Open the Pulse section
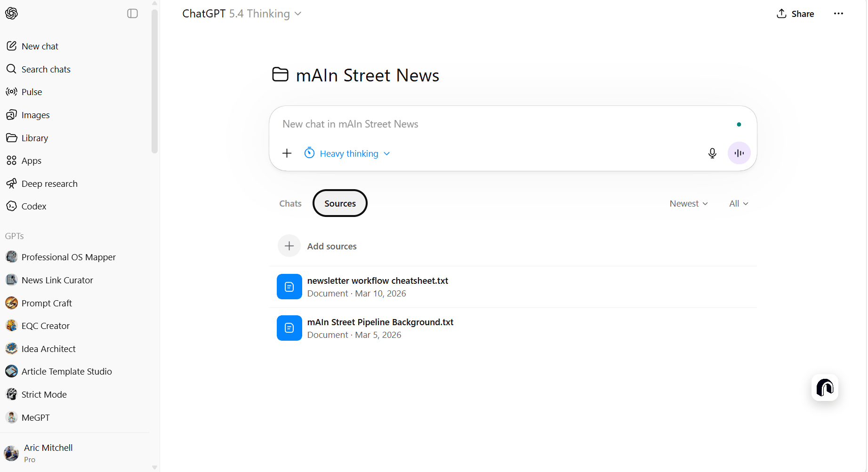868x472 pixels. (x=32, y=92)
